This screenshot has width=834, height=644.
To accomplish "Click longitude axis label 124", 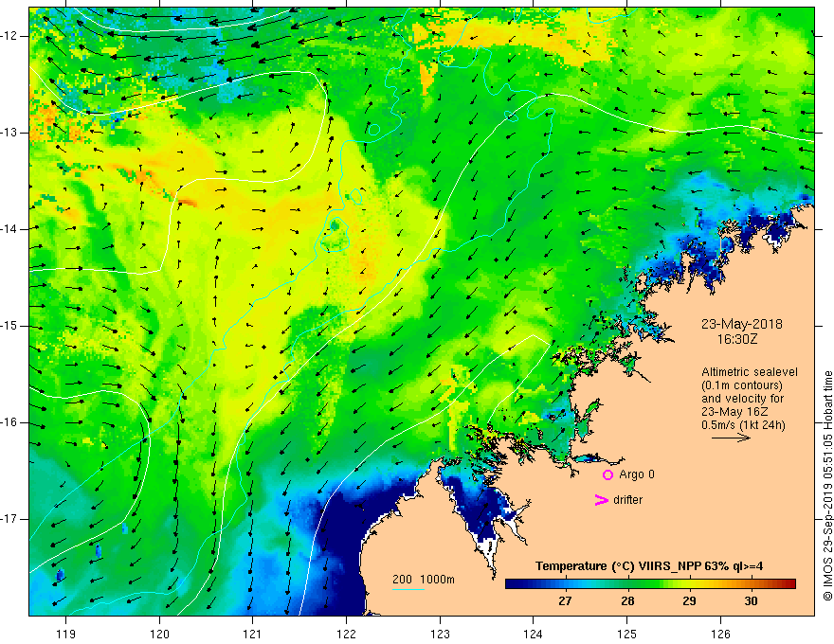I will click(x=534, y=634).
